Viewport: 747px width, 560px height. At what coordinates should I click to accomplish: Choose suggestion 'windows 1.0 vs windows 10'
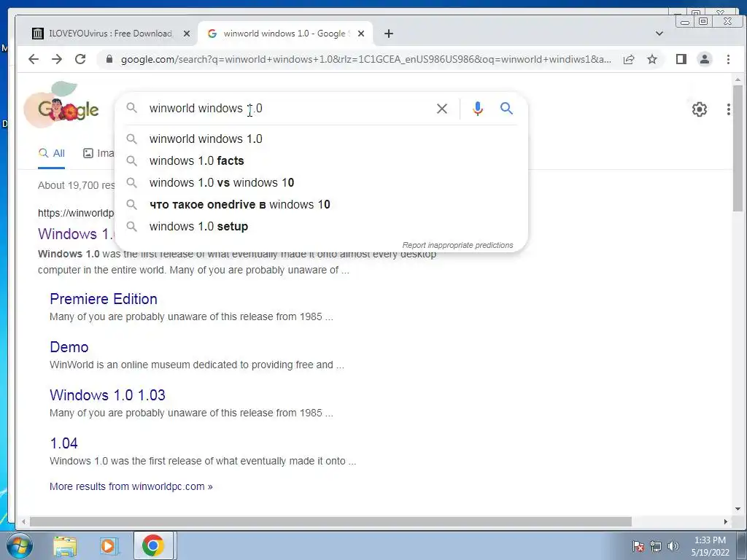[322, 183]
